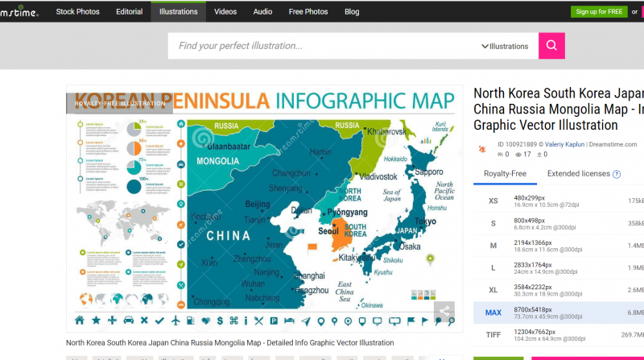Switch to the Royalty-Free tab

(x=505, y=174)
